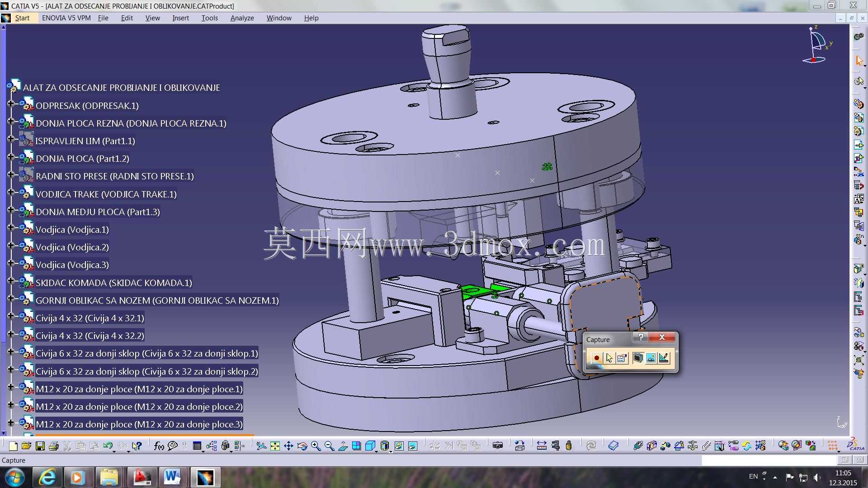Click the Coincidence Constraint icon
Image resolution: width=868 pixels, height=488 pixels.
[638, 446]
